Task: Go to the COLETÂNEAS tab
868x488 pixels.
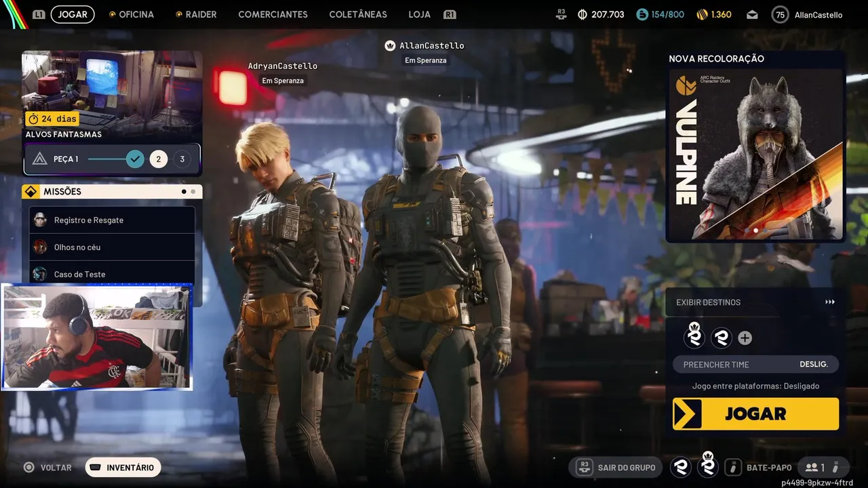Action: (358, 14)
